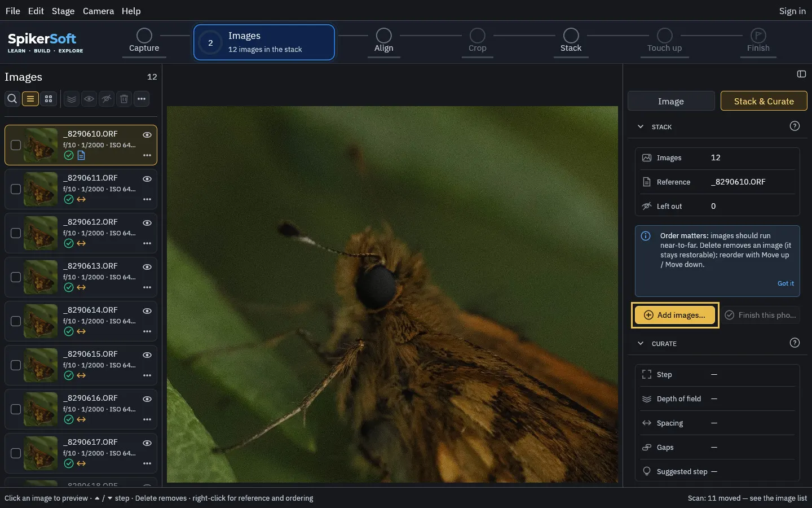Open help for the CURATE section

click(795, 343)
